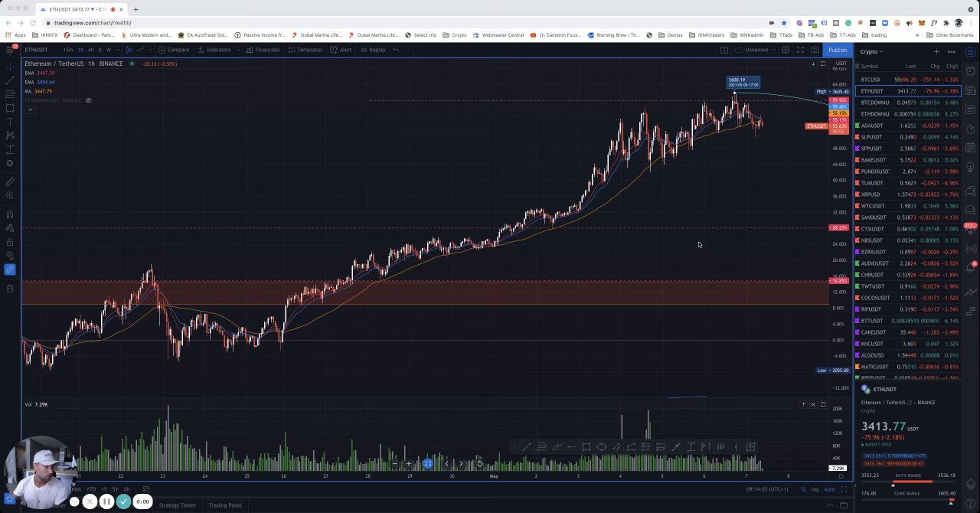
Task: Select the crosshair cursor tool
Action: [x=9, y=66]
